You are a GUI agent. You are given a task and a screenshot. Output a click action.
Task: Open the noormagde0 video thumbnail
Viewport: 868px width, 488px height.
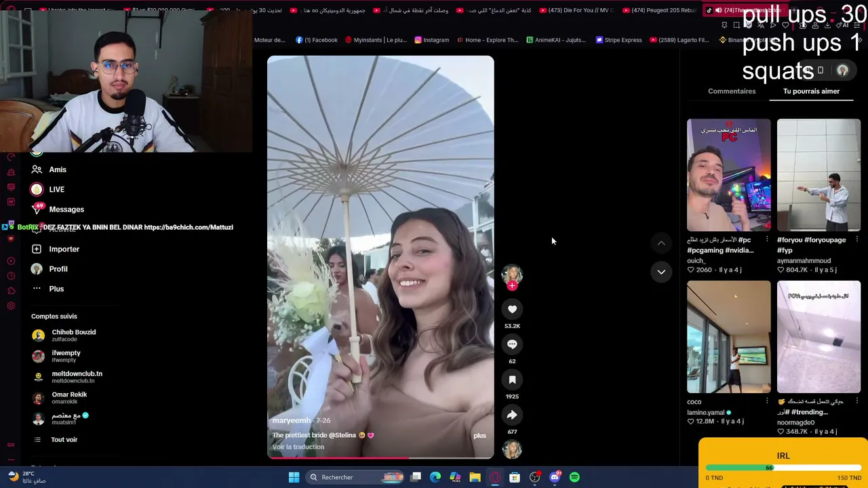pos(818,337)
